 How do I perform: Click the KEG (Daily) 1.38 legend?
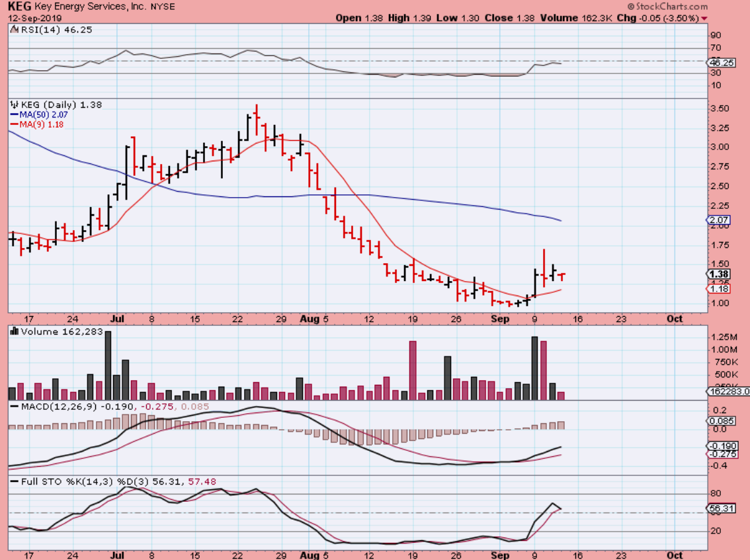click(x=62, y=104)
